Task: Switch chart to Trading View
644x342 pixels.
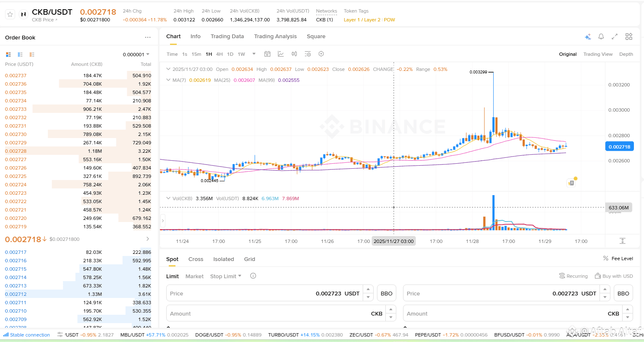Action: click(x=598, y=54)
